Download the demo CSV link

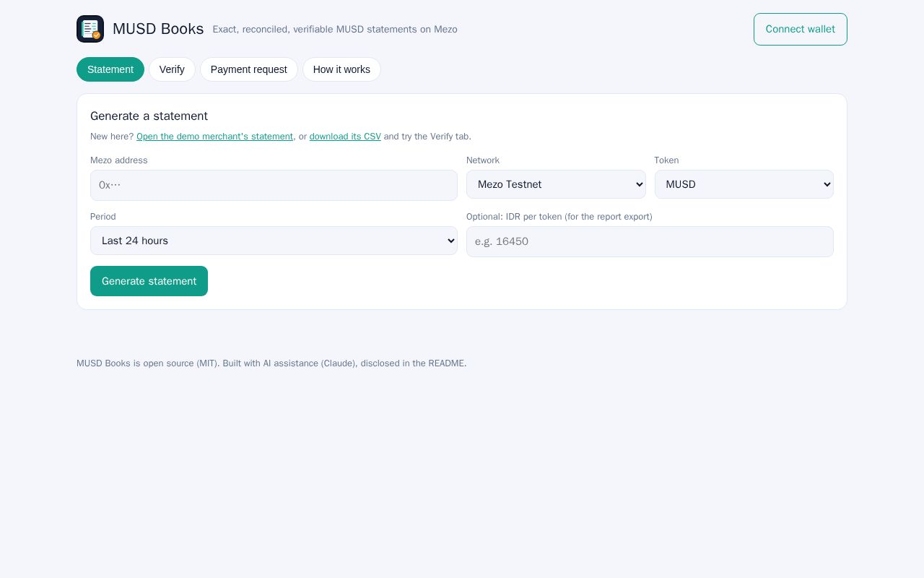[345, 137]
